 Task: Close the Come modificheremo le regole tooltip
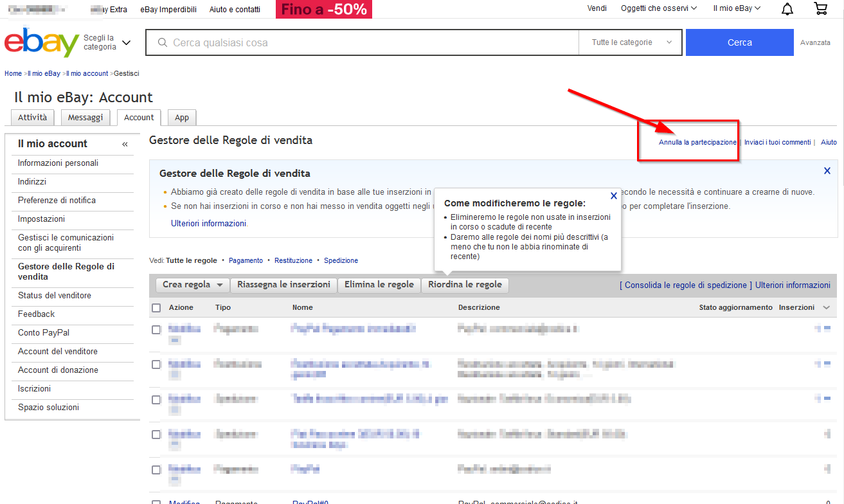tap(614, 196)
